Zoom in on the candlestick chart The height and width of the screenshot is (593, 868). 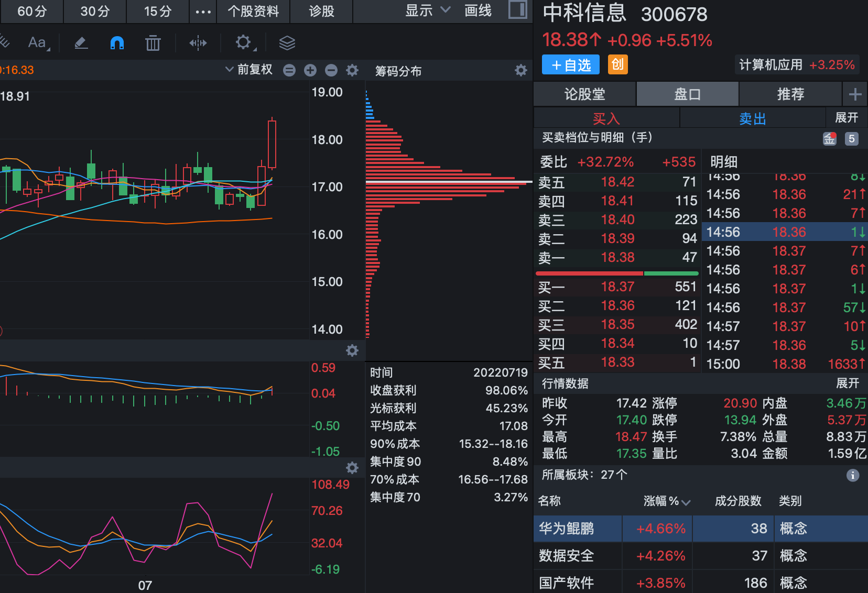[310, 70]
